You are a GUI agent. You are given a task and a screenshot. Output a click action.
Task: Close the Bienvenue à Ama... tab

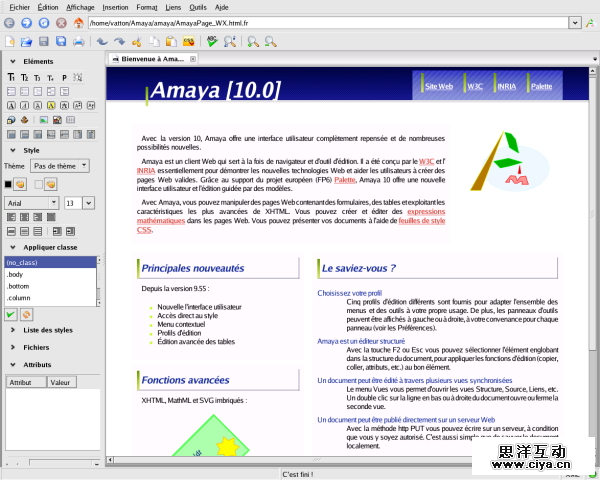tap(193, 59)
